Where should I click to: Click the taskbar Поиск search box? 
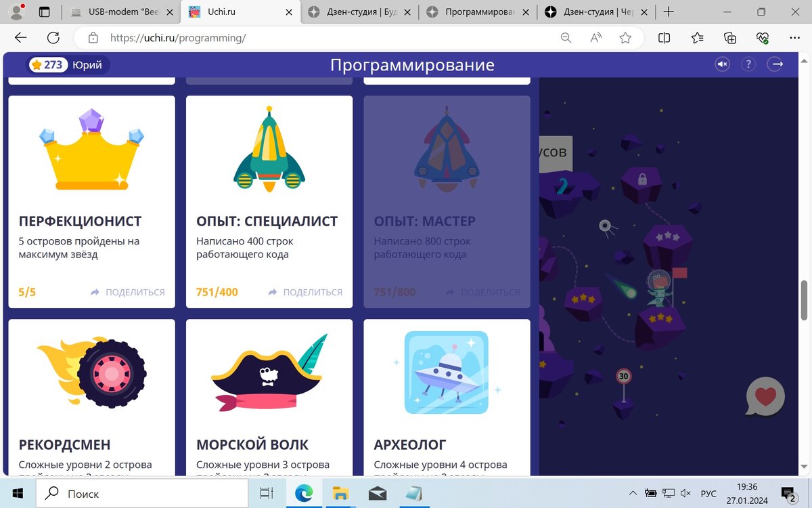[142, 493]
